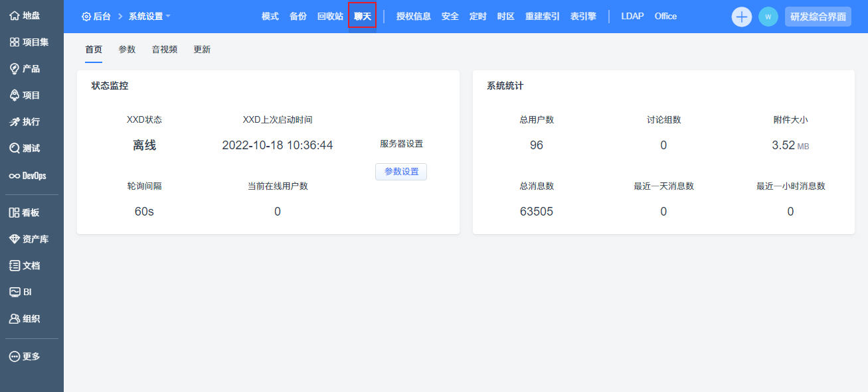Open the 备份 backup menu item
Viewport: 868px width, 392px height.
pos(298,17)
